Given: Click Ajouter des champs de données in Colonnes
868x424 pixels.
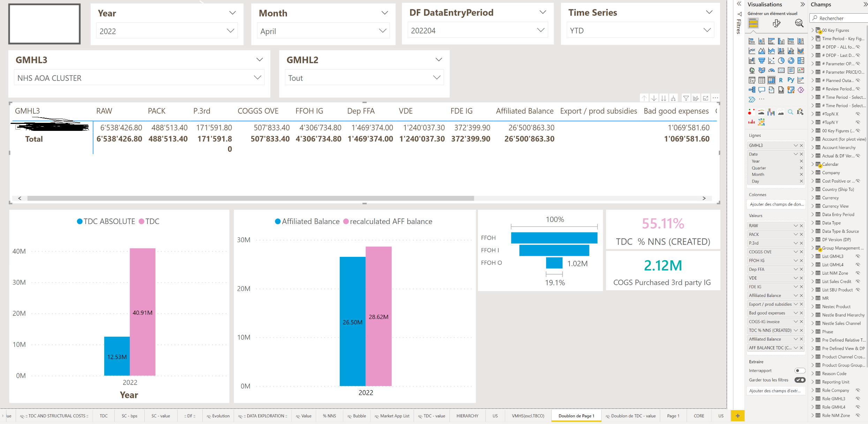Looking at the screenshot, I should (x=776, y=204).
